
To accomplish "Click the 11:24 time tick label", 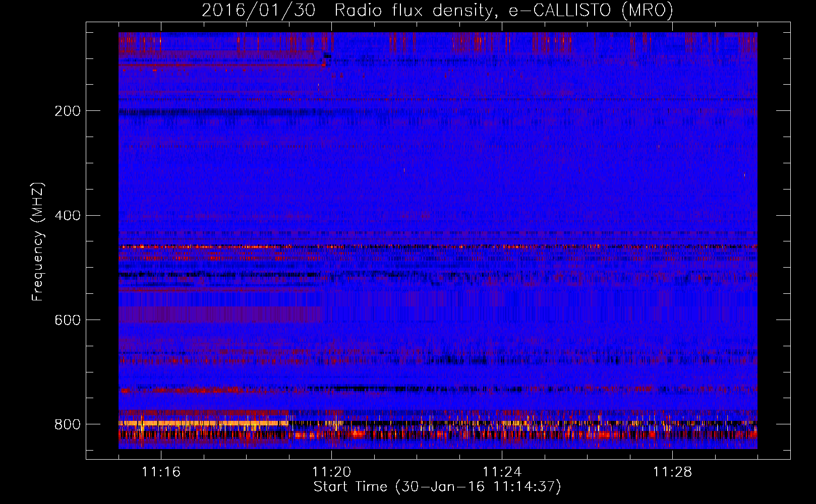I will pyautogui.click(x=502, y=472).
